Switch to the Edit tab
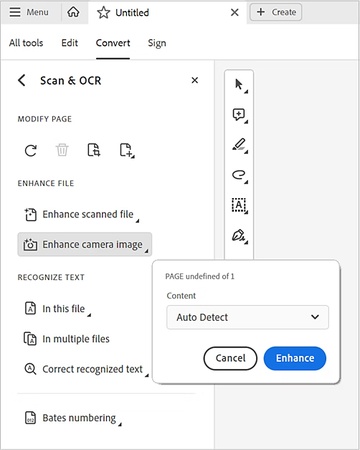Image resolution: width=360 pixels, height=450 pixels. pyautogui.click(x=70, y=43)
